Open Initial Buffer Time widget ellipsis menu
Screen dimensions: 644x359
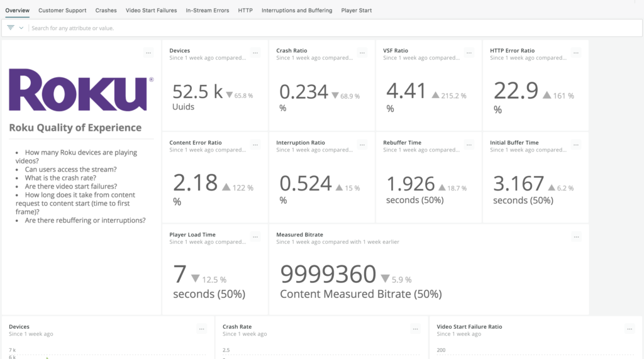[x=576, y=145]
